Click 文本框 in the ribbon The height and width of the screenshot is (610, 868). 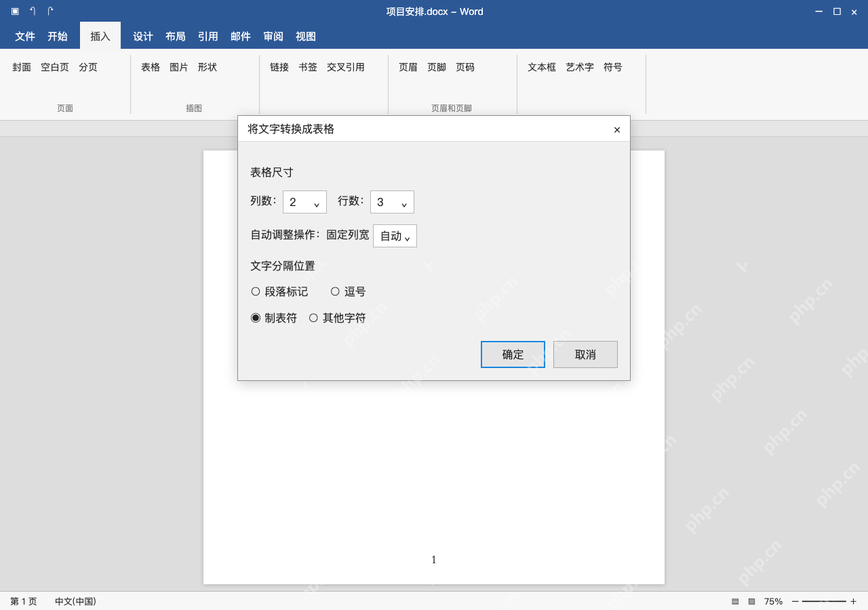(x=542, y=67)
